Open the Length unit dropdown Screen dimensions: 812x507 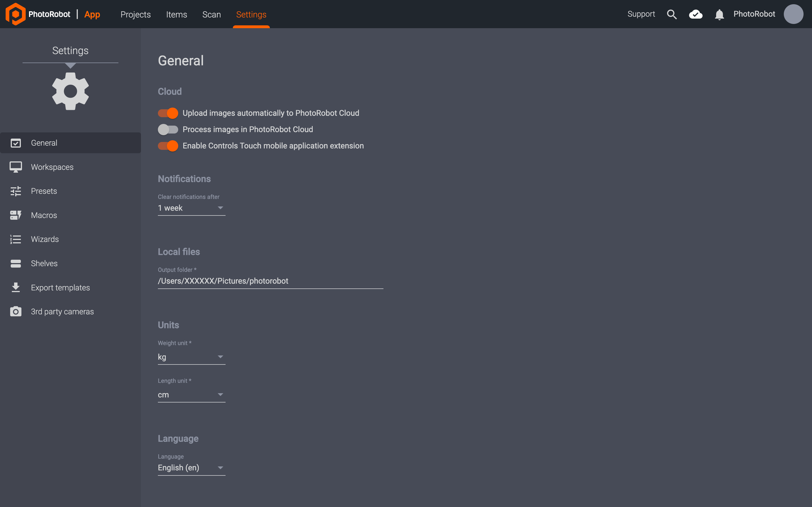click(191, 395)
